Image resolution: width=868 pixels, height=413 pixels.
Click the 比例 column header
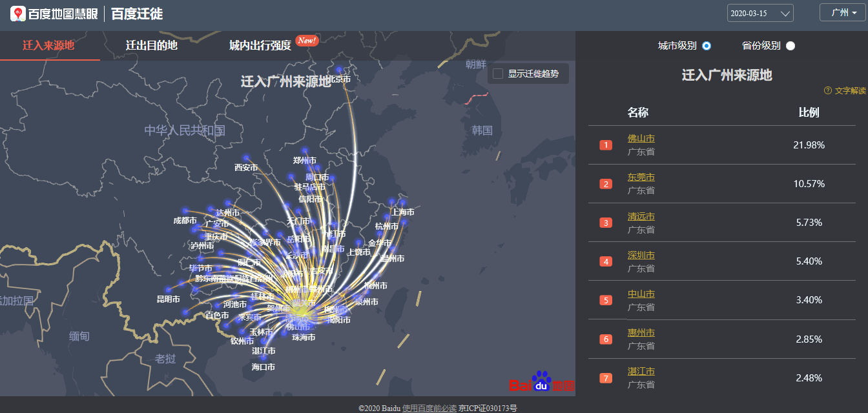point(810,112)
